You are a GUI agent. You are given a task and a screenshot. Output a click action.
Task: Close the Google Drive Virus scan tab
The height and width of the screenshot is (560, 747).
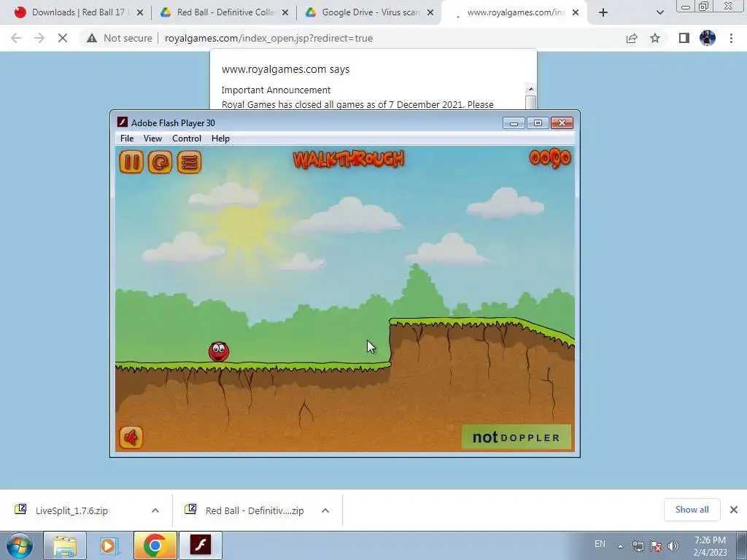430,13
